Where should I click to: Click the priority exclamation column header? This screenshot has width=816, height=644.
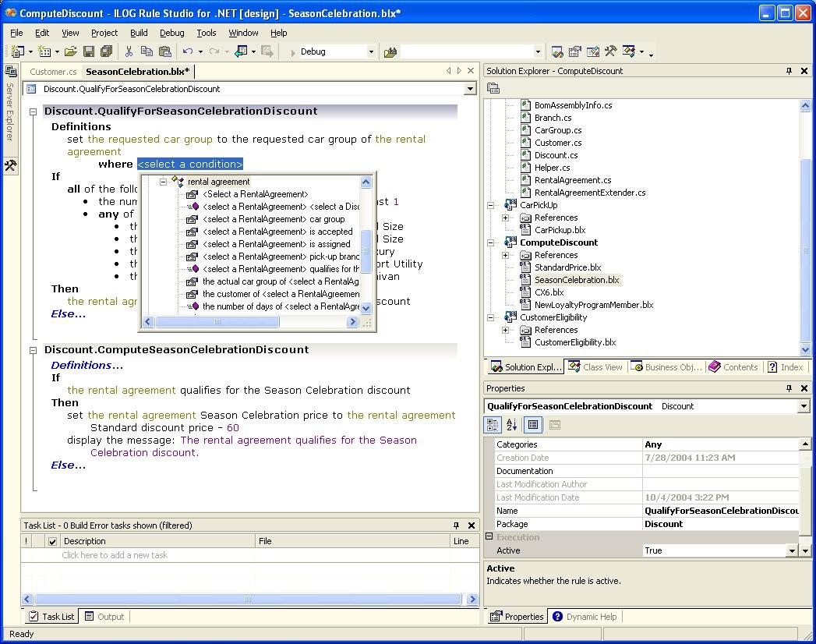(26, 541)
